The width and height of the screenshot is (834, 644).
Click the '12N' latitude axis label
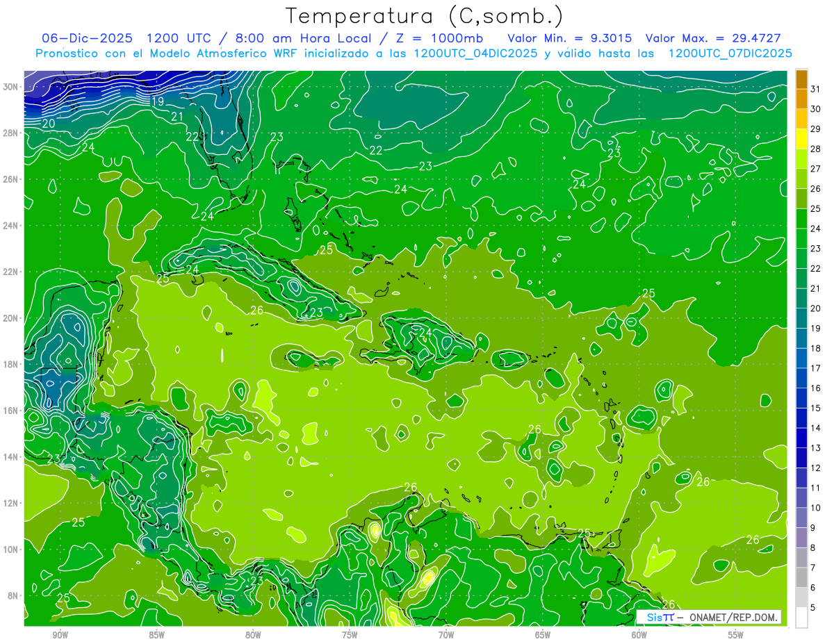(11, 503)
